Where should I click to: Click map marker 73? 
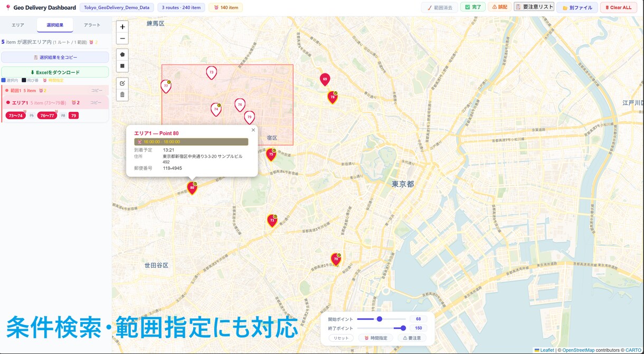tap(211, 72)
